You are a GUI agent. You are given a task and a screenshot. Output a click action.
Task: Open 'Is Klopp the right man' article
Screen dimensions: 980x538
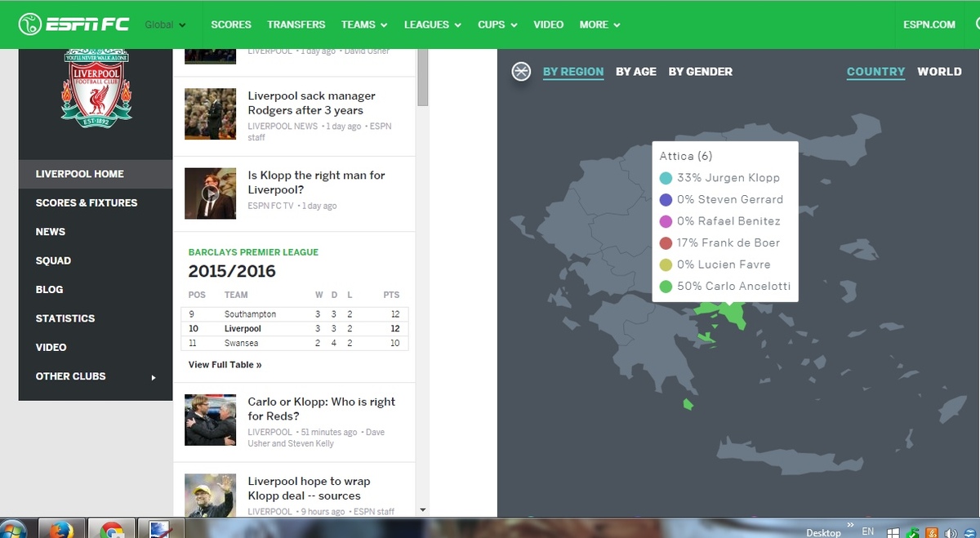[316, 182]
